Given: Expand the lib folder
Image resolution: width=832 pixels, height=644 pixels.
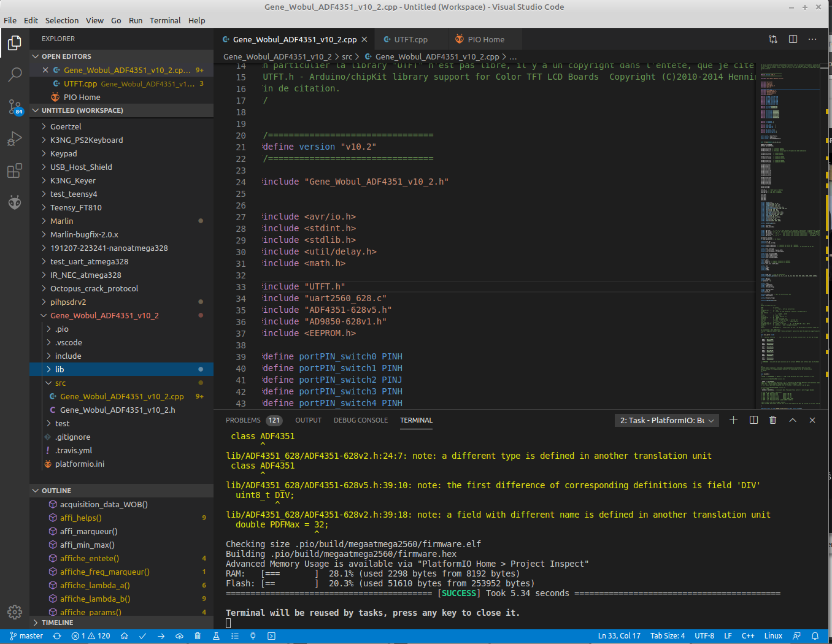Looking at the screenshot, I should tap(60, 369).
